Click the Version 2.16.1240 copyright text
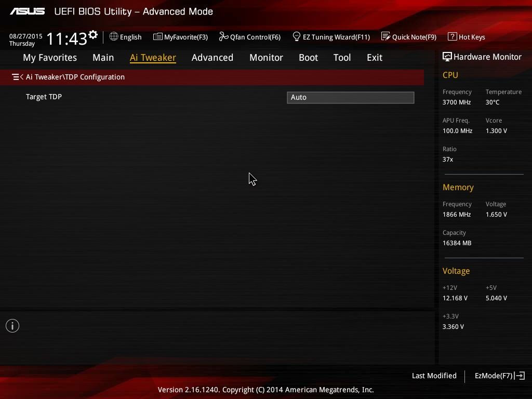The image size is (532, 399). (x=265, y=390)
